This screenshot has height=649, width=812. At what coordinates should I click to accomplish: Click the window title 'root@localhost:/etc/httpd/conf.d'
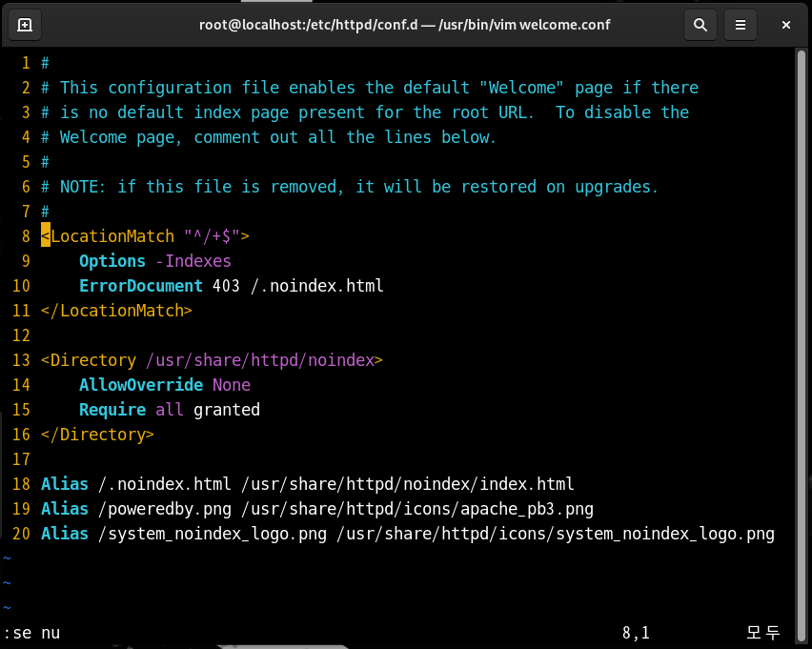point(308,25)
